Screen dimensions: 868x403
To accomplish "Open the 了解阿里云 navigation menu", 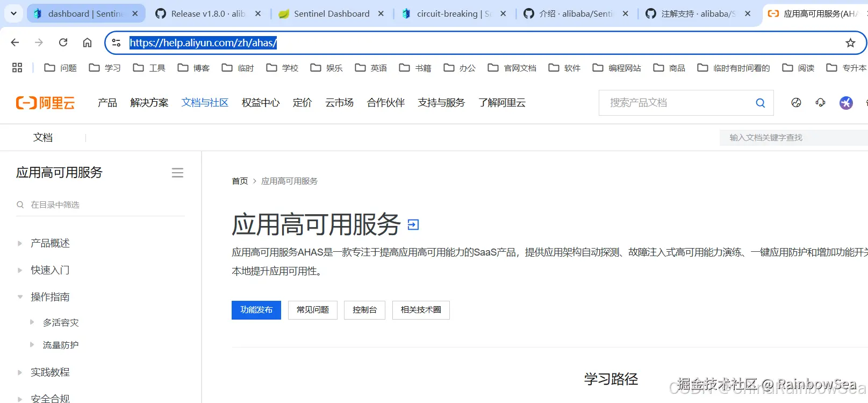I will tap(502, 102).
